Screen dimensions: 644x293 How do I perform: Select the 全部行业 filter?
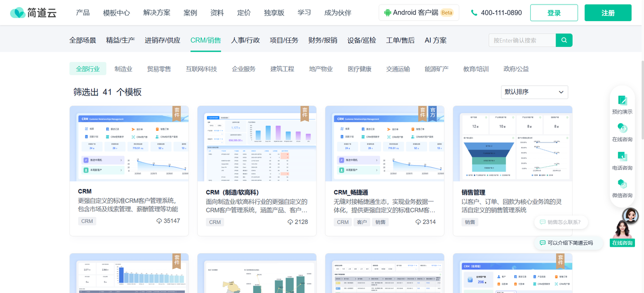point(88,69)
